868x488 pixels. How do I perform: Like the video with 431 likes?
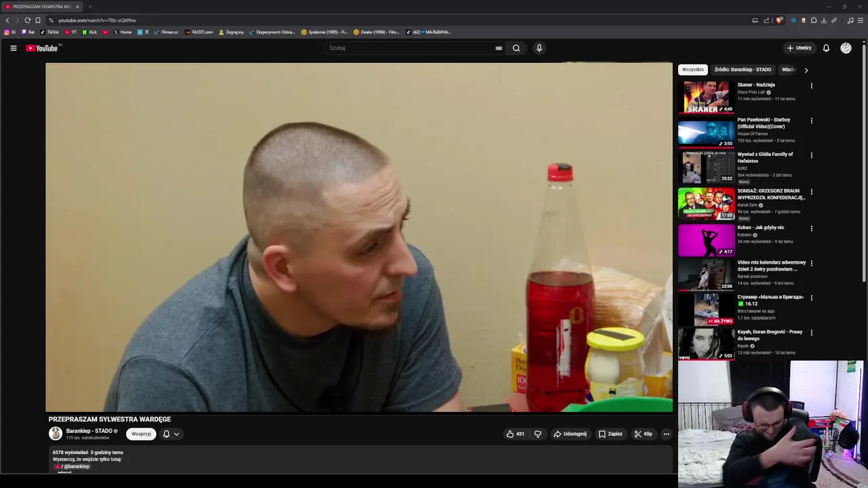(x=515, y=434)
